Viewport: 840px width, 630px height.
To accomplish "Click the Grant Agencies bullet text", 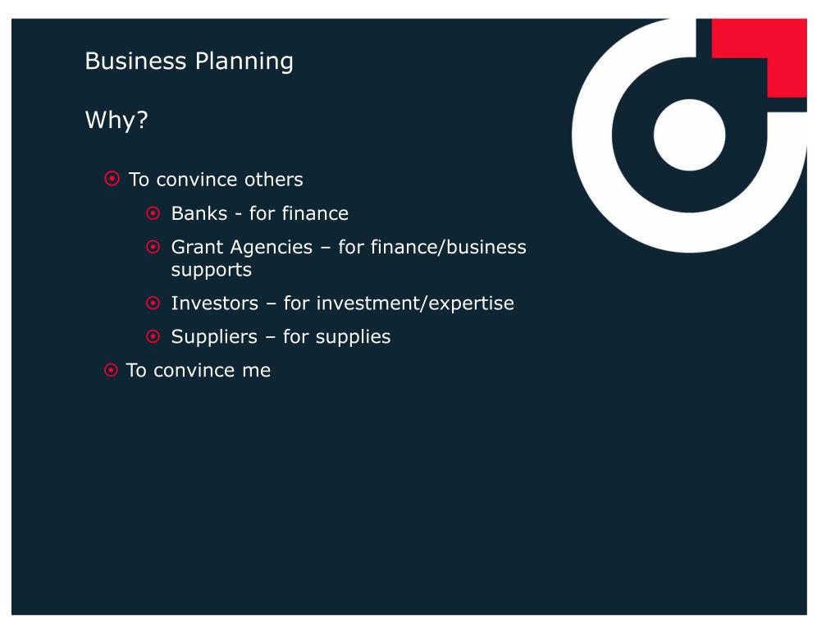I will coord(349,258).
